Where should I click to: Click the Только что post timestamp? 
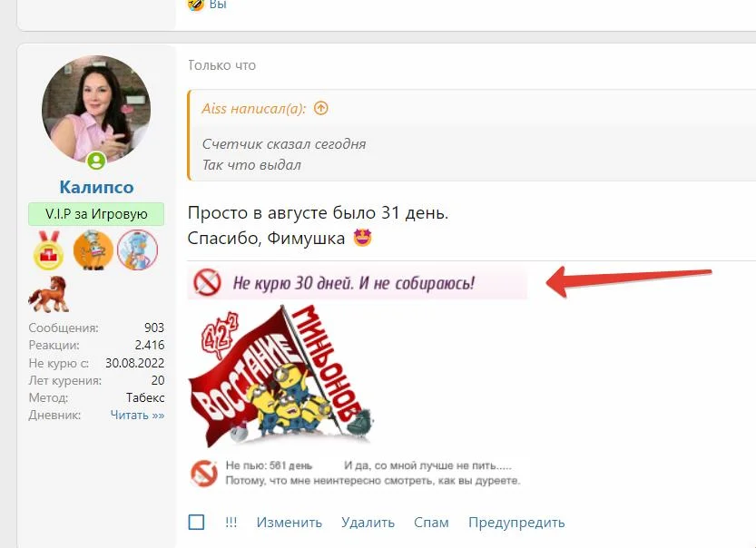[221, 65]
